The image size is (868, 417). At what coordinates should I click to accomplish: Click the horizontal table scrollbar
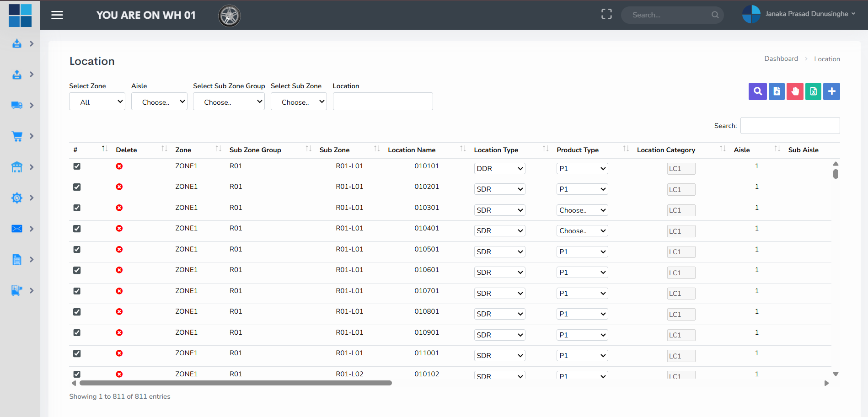tap(236, 383)
